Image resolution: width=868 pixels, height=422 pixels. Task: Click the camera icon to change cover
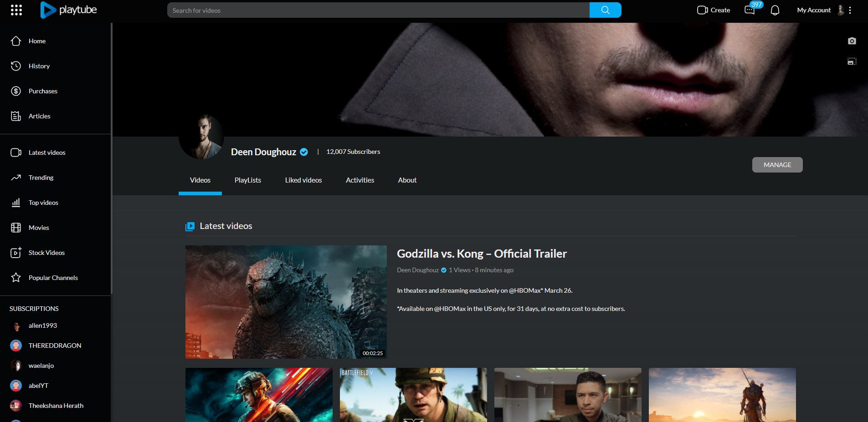(852, 41)
